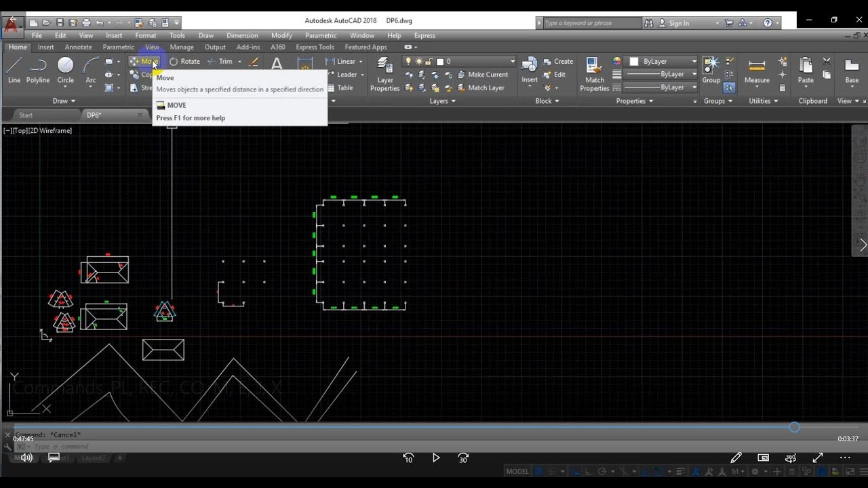Pick the Arc tool
The height and width of the screenshot is (488, 868).
(x=90, y=70)
